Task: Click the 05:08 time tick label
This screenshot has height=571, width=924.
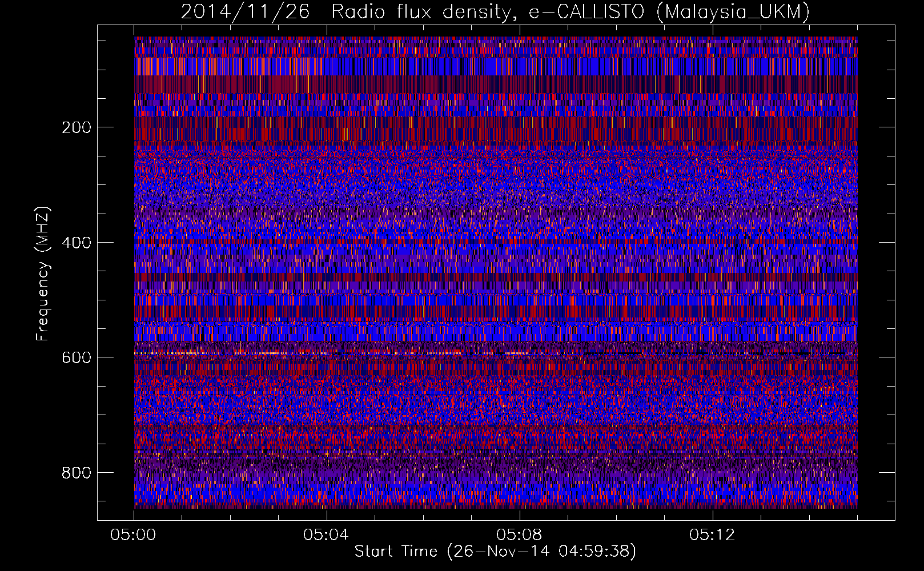Action: point(519,535)
